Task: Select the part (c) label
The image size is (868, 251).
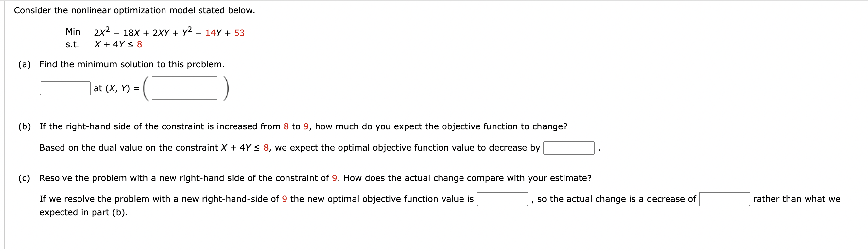Action: 24,178
